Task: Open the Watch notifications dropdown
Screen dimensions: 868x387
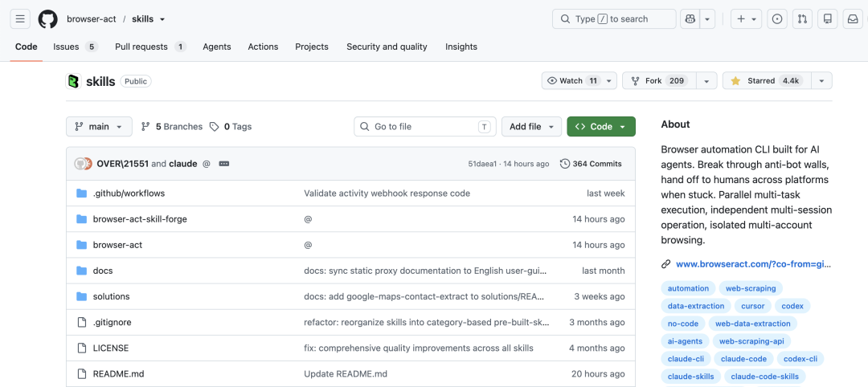Action: tap(579, 81)
